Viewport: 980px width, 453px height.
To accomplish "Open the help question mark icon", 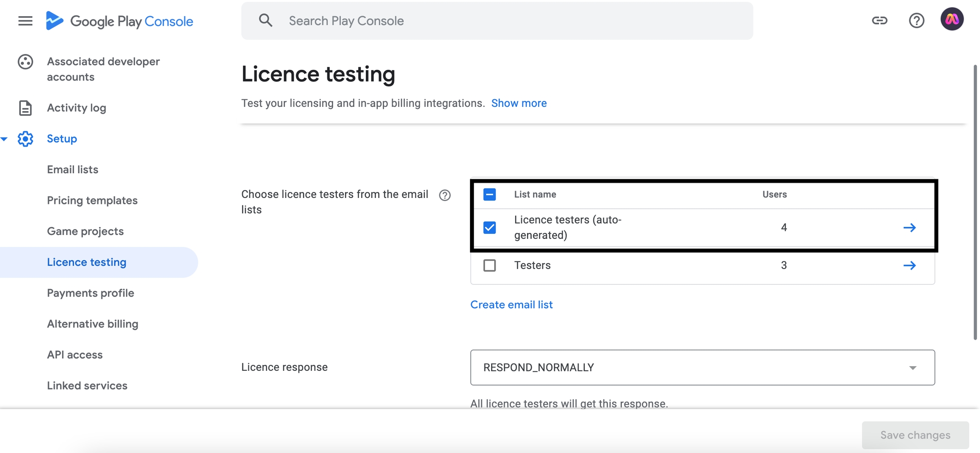I will 916,20.
